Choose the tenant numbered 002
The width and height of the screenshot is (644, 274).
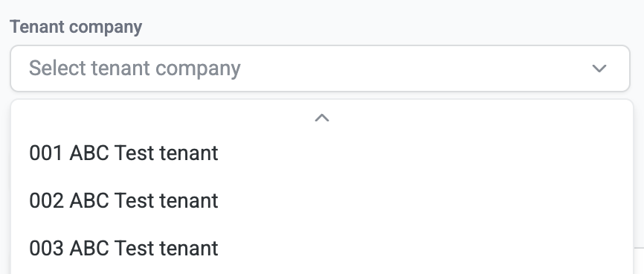[321, 201]
